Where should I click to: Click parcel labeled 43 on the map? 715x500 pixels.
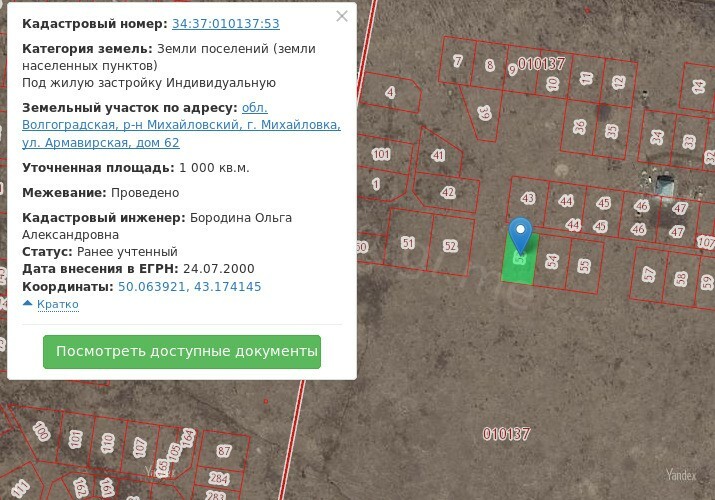528,198
